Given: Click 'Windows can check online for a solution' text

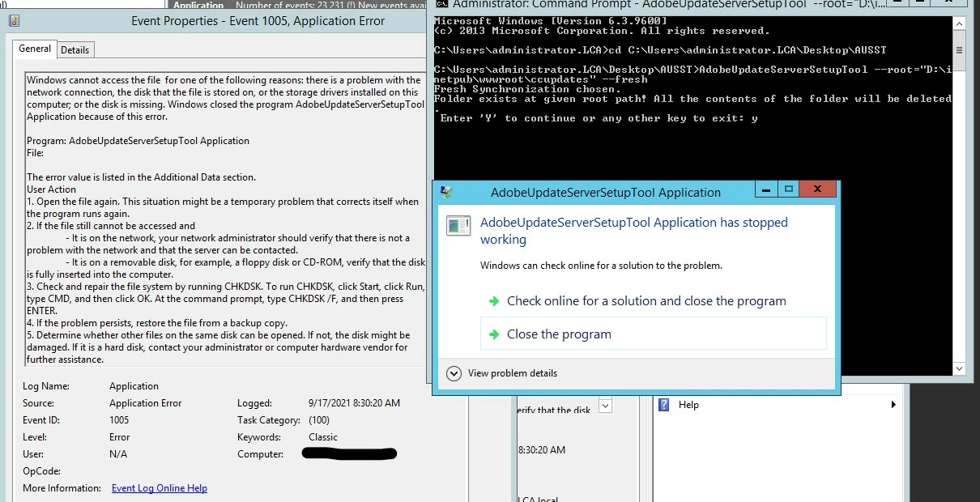Looking at the screenshot, I should 601,266.
